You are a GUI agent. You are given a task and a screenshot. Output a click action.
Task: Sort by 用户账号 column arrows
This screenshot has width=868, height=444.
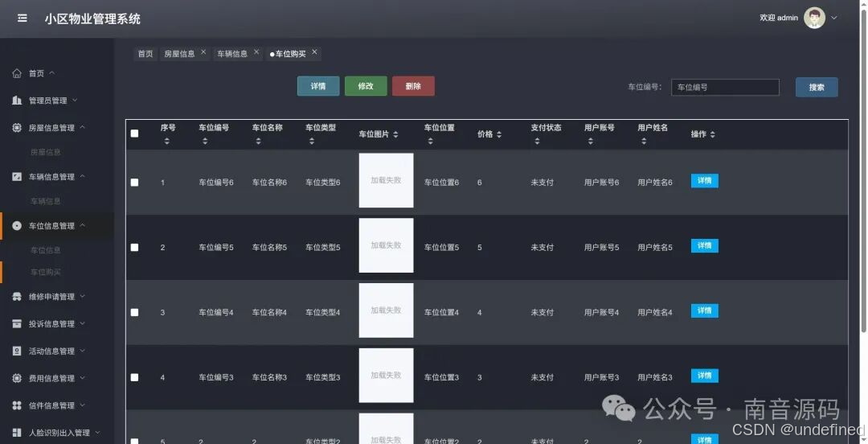[x=590, y=142]
